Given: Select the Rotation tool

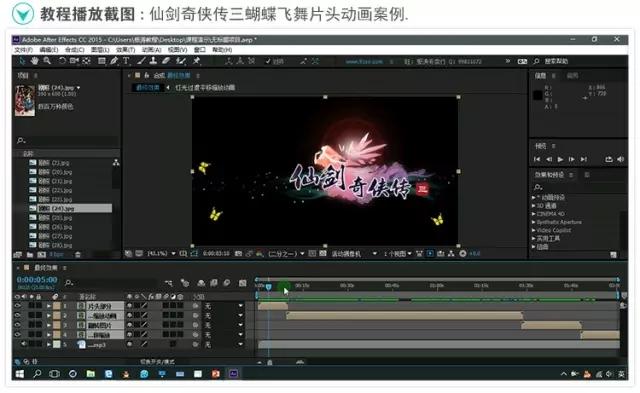Looking at the screenshot, I should pos(62,61).
